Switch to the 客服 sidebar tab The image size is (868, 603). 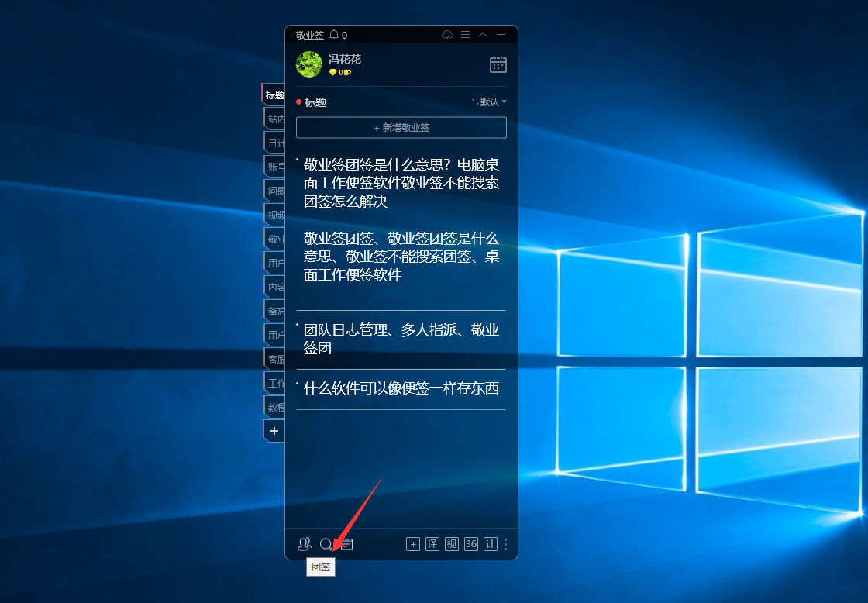click(x=275, y=359)
